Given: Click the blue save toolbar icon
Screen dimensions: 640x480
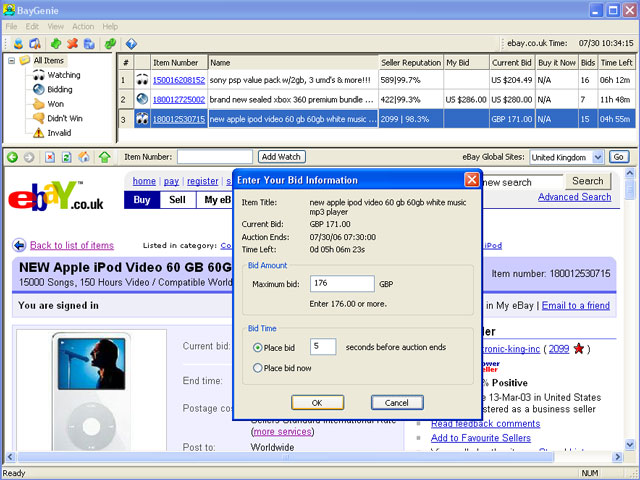Looking at the screenshot, I should [x=89, y=43].
